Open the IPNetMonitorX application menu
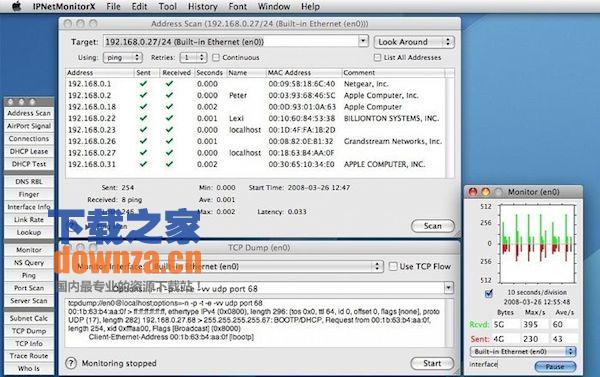 click(64, 7)
